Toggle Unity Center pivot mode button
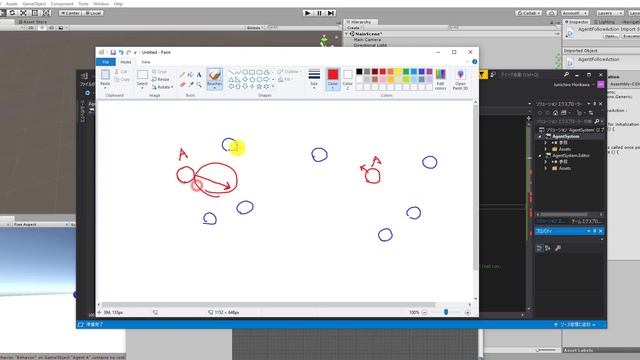Image resolution: width=640 pixels, height=360 pixels. point(70,13)
